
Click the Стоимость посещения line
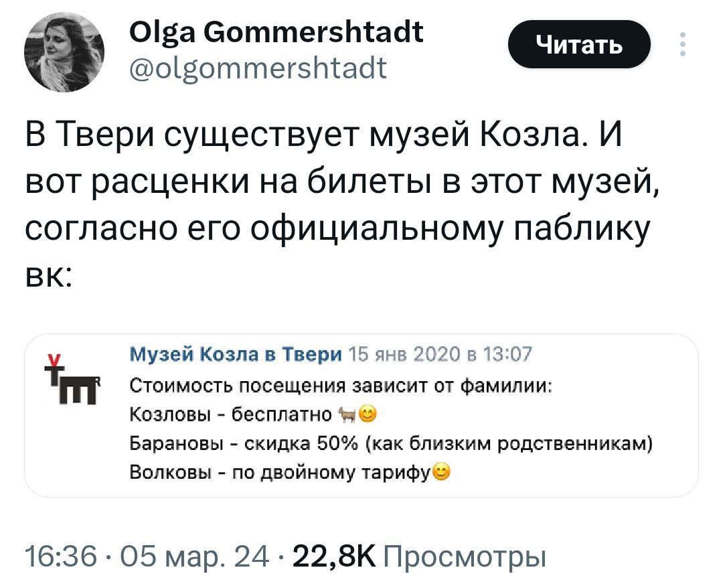click(341, 385)
